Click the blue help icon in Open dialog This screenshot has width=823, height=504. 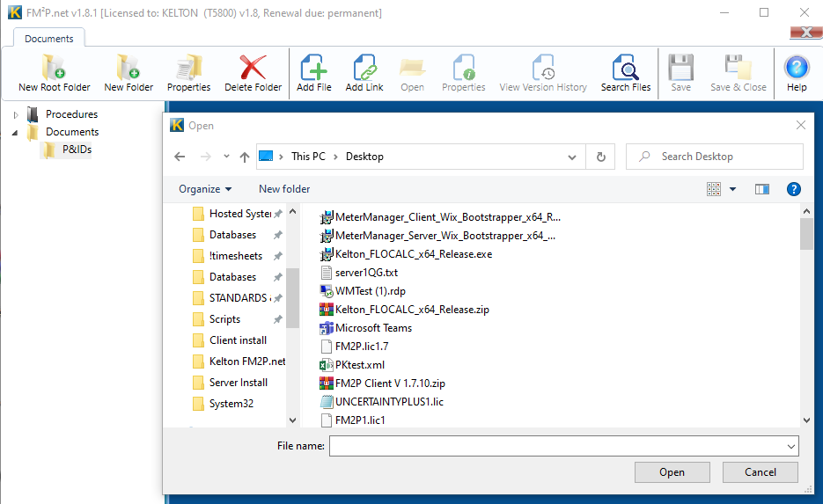[794, 189]
